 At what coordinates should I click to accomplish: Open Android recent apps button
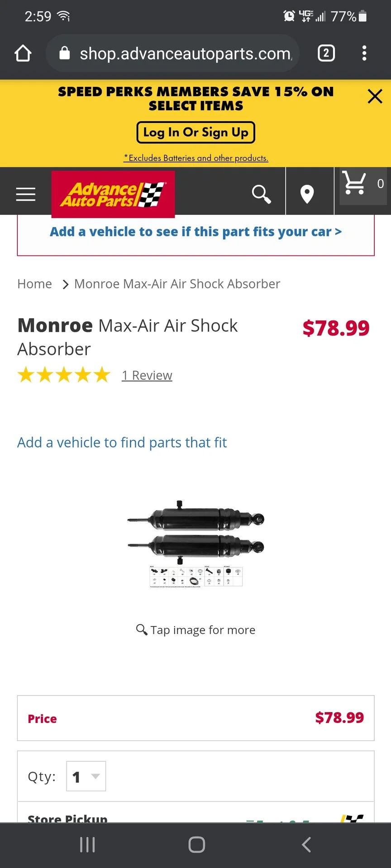pyautogui.click(x=87, y=844)
